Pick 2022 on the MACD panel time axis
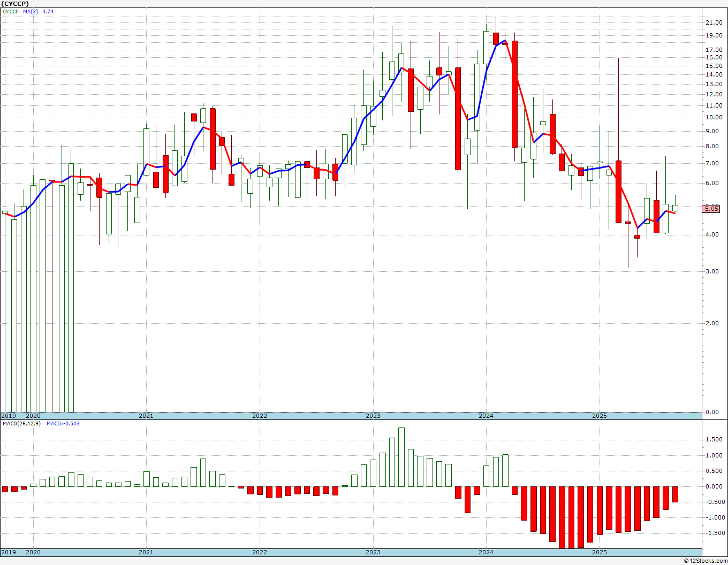The height and width of the screenshot is (565, 728). coord(260,552)
